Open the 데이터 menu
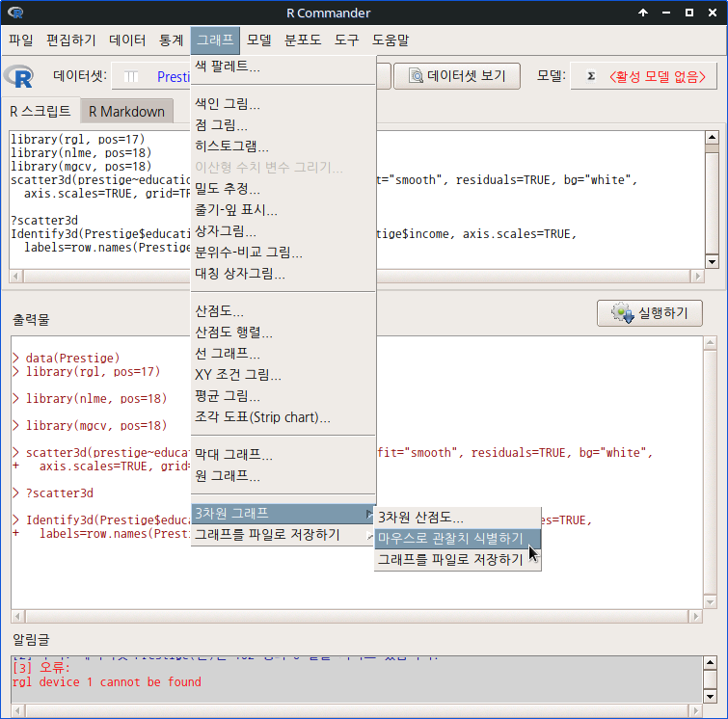 point(127,40)
